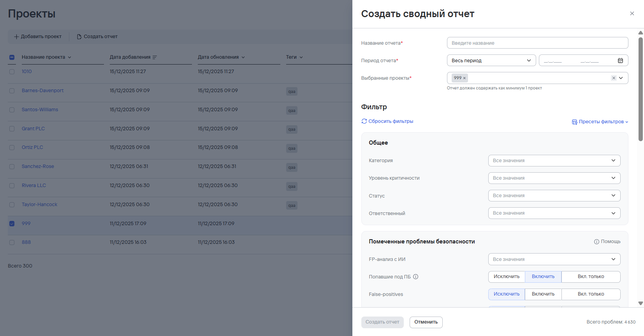Select Исключить for Попавшие под ПБ
This screenshot has height=336, width=644.
[x=507, y=277]
